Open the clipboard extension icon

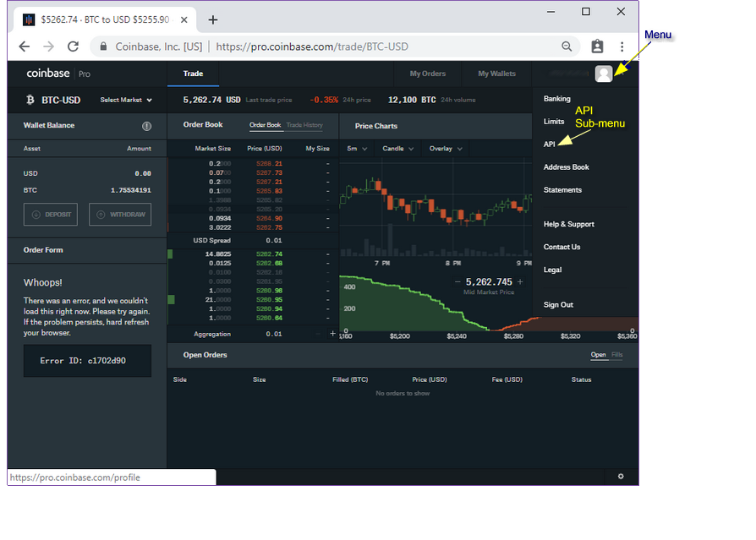tap(597, 46)
